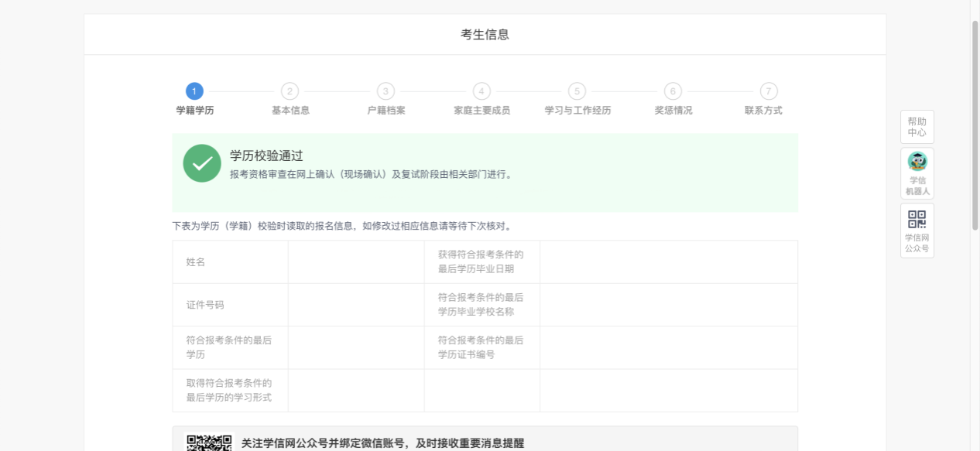This screenshot has width=980, height=451.
Task: Open the 学信机器人 chatbot avatar
Action: [917, 162]
